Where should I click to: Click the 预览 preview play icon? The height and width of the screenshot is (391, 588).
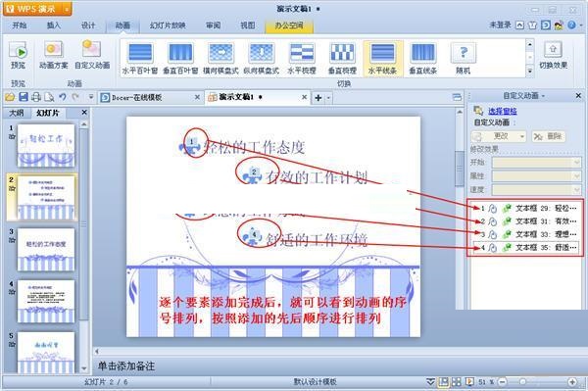click(18, 51)
